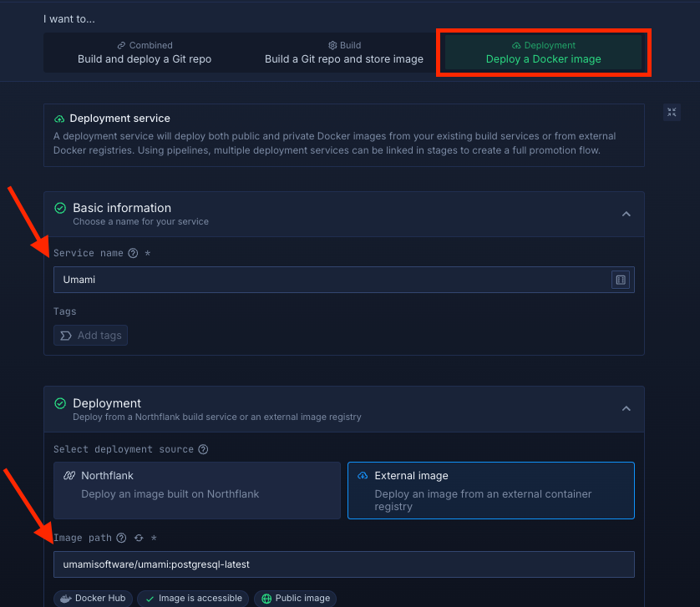Click the template icon inside Service name field
Viewport: 700px width, 607px height.
(620, 280)
